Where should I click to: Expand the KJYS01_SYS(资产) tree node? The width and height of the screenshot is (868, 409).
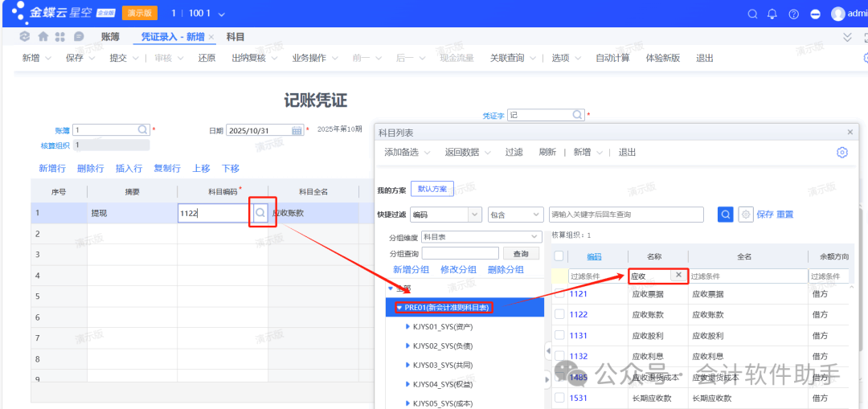point(407,327)
